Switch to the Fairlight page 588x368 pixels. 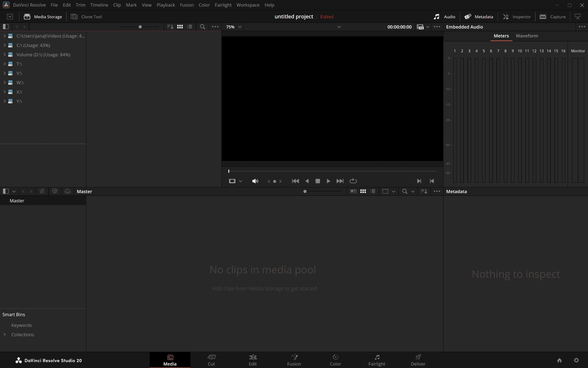(376, 360)
